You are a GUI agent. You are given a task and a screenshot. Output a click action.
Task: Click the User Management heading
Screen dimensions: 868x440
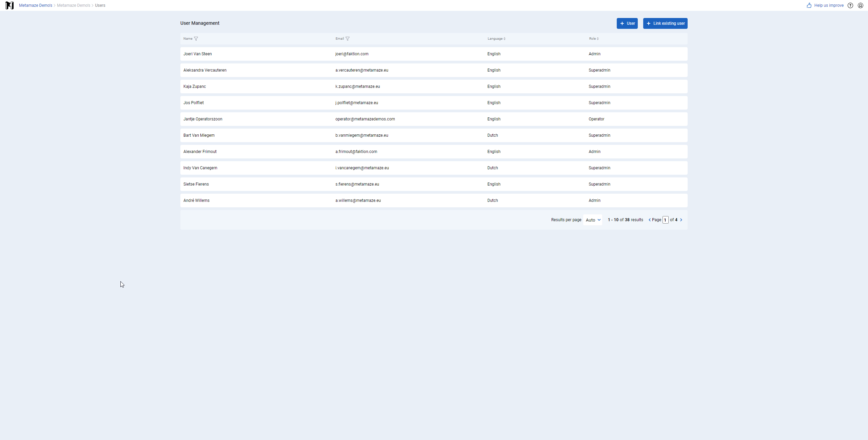pyautogui.click(x=200, y=23)
